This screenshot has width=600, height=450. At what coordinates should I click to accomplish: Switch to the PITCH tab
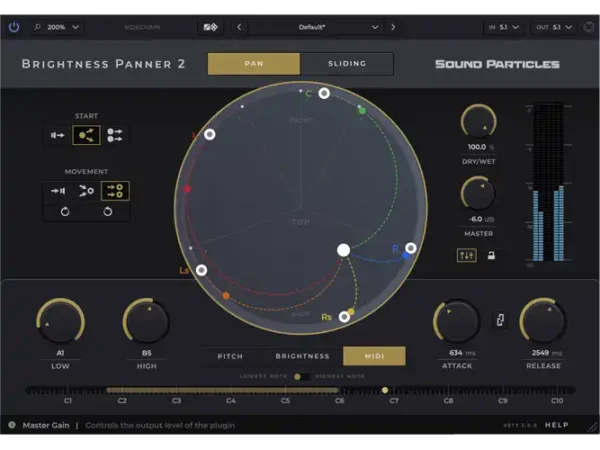tap(230, 356)
